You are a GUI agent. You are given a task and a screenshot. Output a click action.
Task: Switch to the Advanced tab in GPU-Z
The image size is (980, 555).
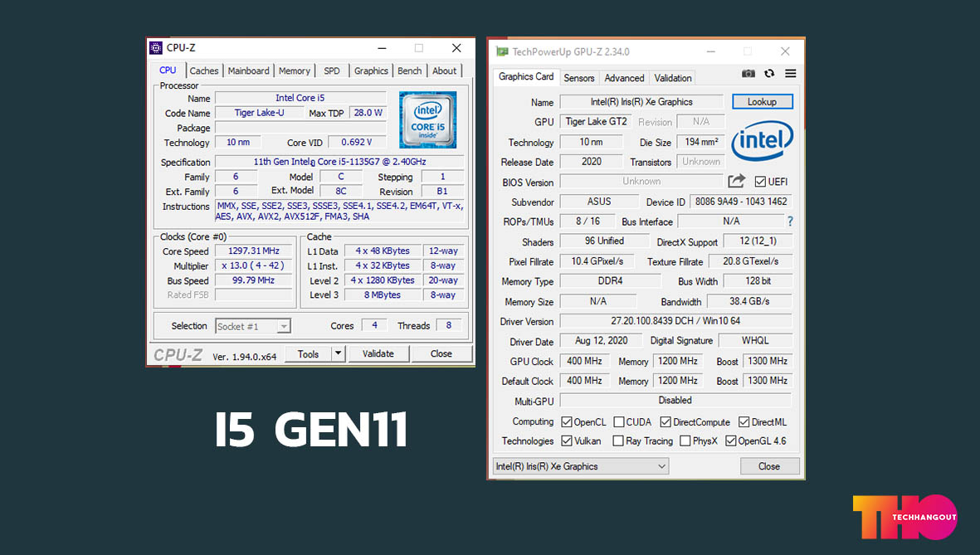point(624,78)
